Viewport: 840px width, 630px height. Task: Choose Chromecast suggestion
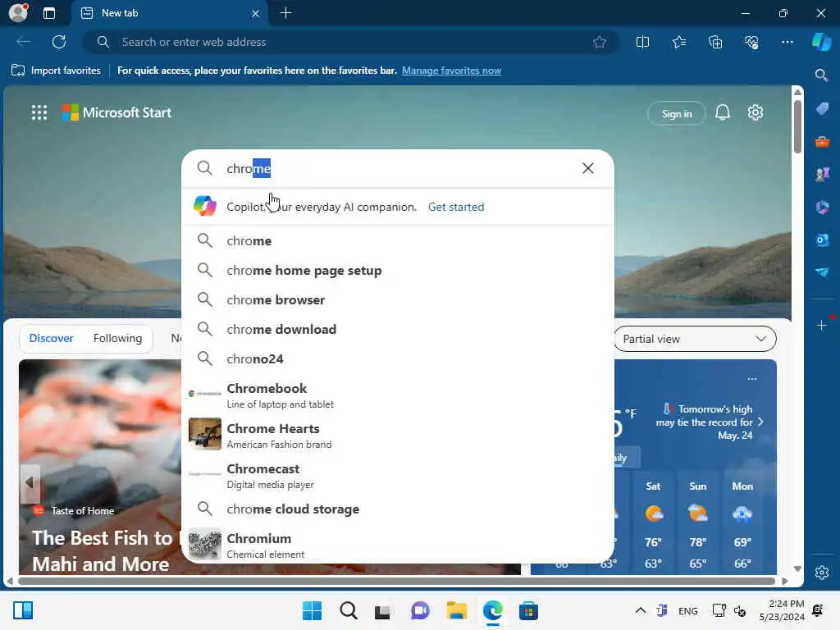point(398,475)
